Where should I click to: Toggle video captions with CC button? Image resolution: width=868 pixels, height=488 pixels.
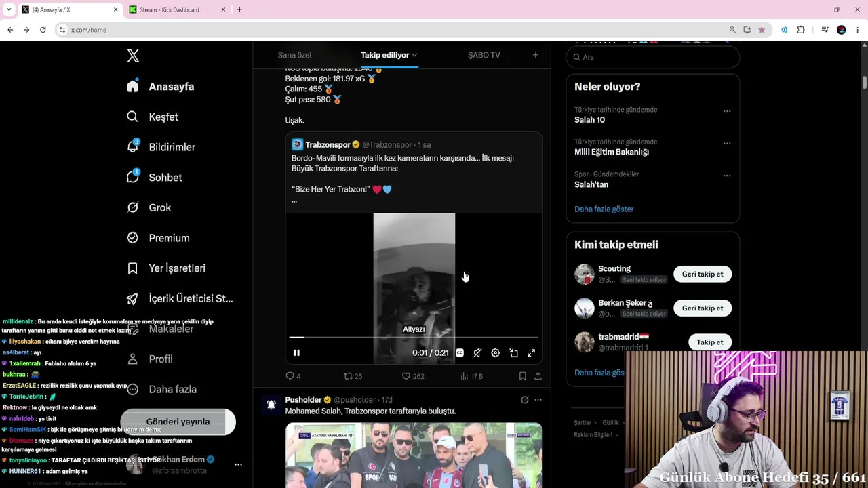[x=460, y=352]
